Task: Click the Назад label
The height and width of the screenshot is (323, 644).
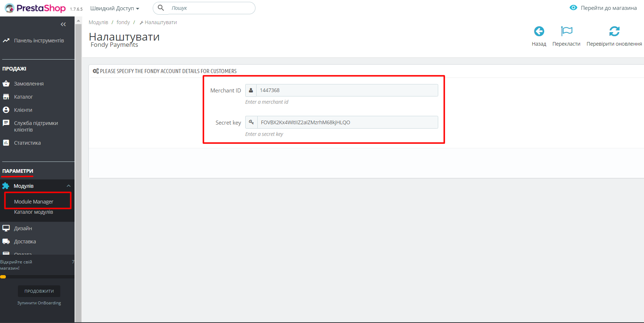Action: [x=539, y=44]
